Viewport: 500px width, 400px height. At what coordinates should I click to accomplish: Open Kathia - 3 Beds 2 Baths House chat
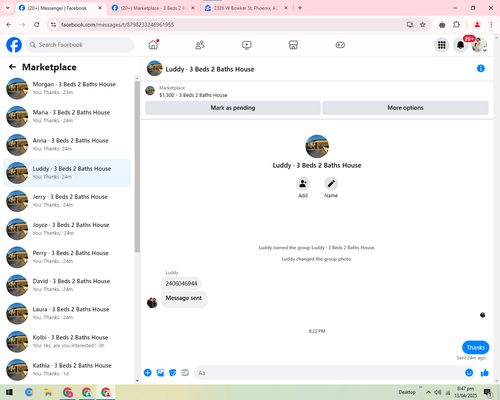pyautogui.click(x=67, y=370)
